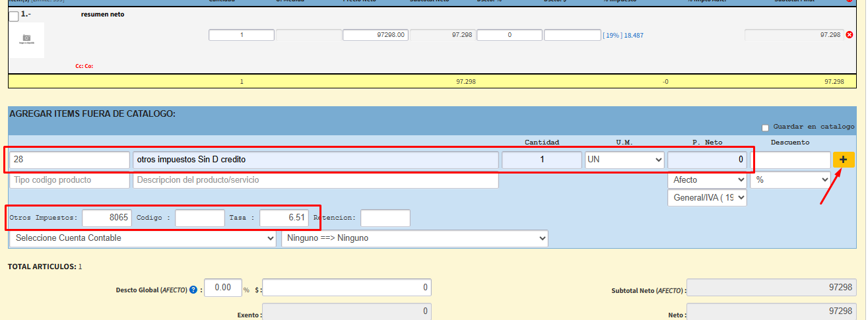868x320 pixels.
Task: Open the U.M. dropdown showing UN
Action: (624, 160)
